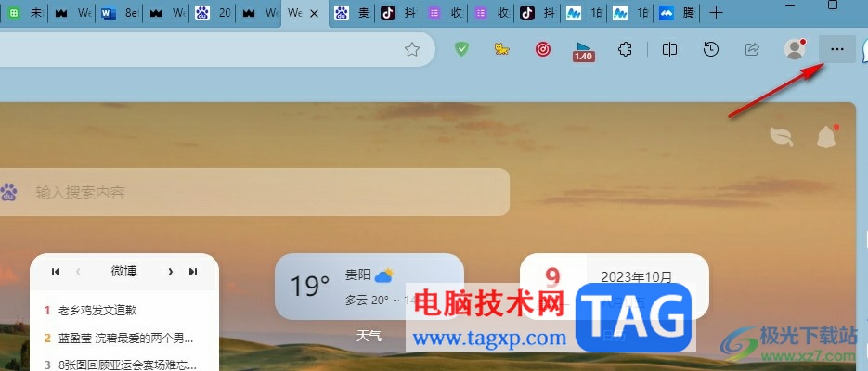The image size is (868, 371).
Task: Switch to the green spreadsheet '未' tab
Action: 25,13
